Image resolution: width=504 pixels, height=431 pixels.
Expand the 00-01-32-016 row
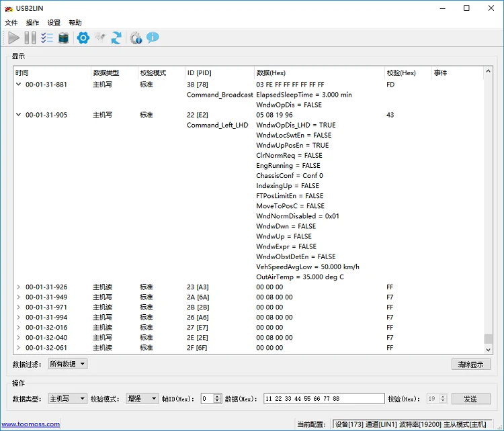click(18, 327)
